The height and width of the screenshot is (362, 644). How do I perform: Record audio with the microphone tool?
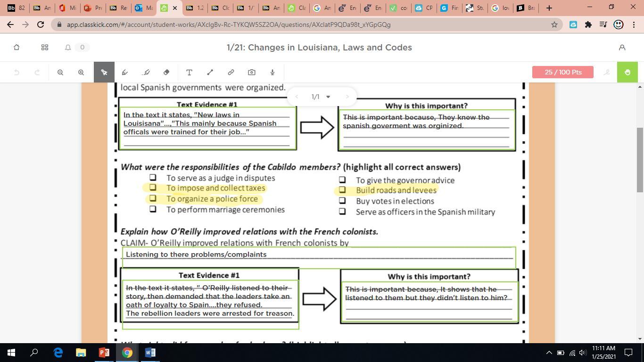272,72
